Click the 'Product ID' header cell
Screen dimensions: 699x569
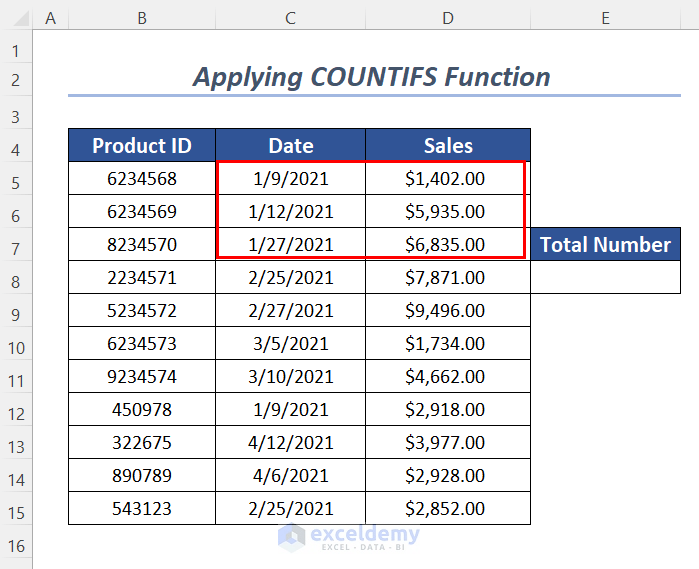pyautogui.click(x=142, y=145)
